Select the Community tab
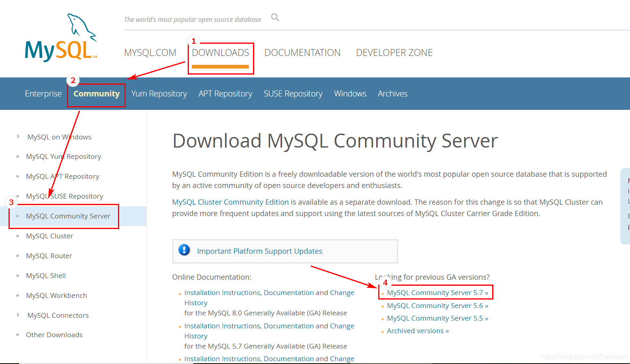This screenshot has height=364, width=630. (96, 94)
